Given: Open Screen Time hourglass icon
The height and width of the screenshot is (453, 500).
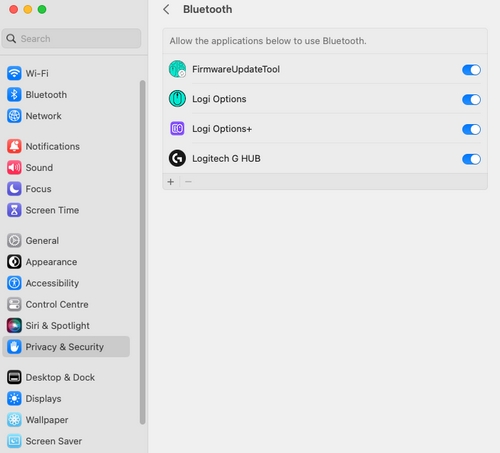Looking at the screenshot, I should pos(14,210).
